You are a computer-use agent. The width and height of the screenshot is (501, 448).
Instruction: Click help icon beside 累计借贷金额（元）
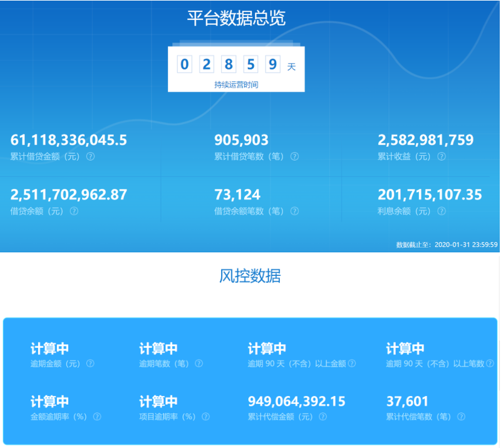tap(90, 156)
